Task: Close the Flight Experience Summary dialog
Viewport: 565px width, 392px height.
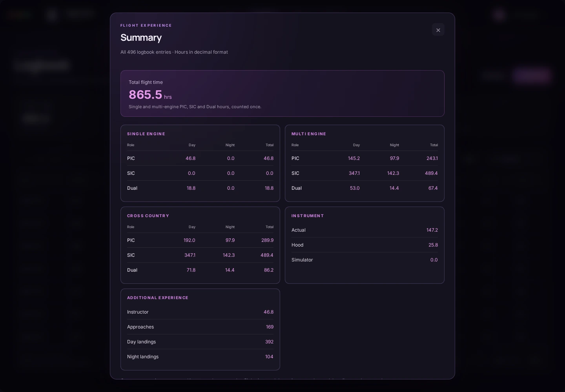Action: tap(438, 30)
